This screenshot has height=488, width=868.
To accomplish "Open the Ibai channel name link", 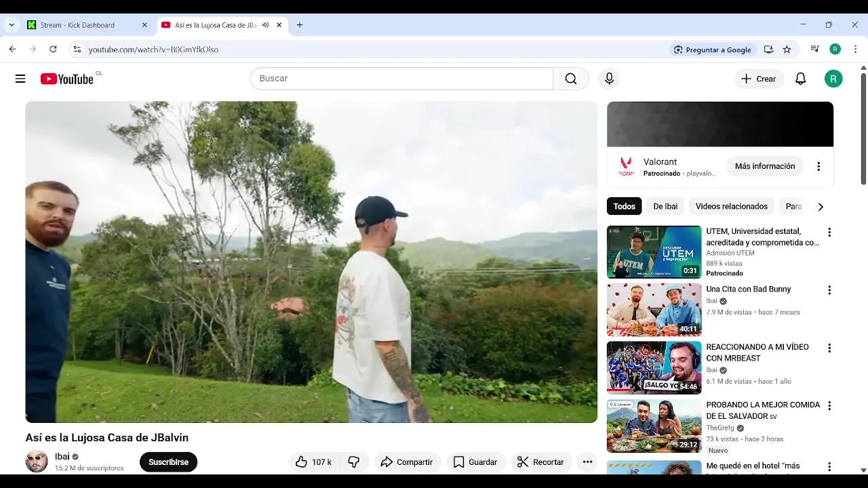I will pos(62,457).
